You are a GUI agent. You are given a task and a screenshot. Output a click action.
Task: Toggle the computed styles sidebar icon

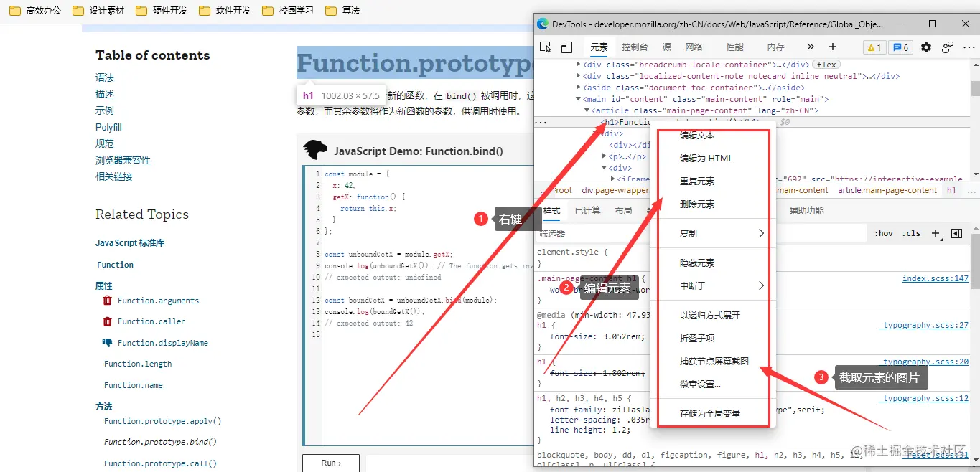(956, 233)
